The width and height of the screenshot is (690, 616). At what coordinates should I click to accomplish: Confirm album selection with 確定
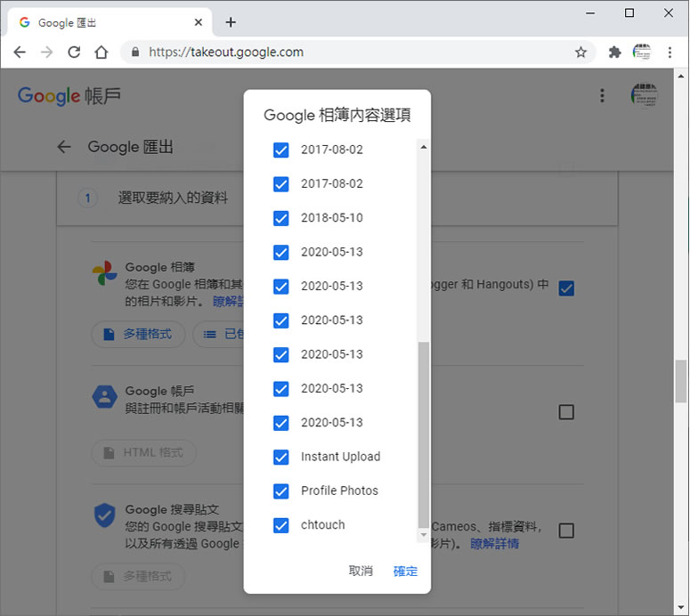pos(405,571)
